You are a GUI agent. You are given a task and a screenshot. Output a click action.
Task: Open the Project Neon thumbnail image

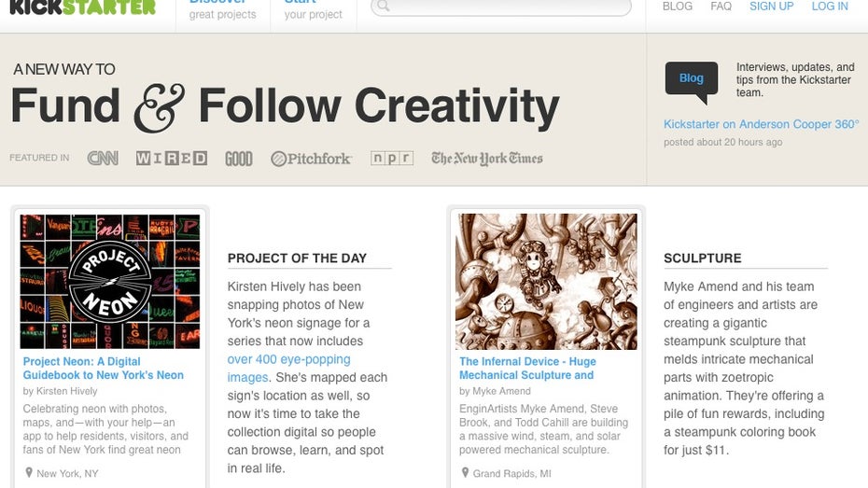pyautogui.click(x=110, y=281)
